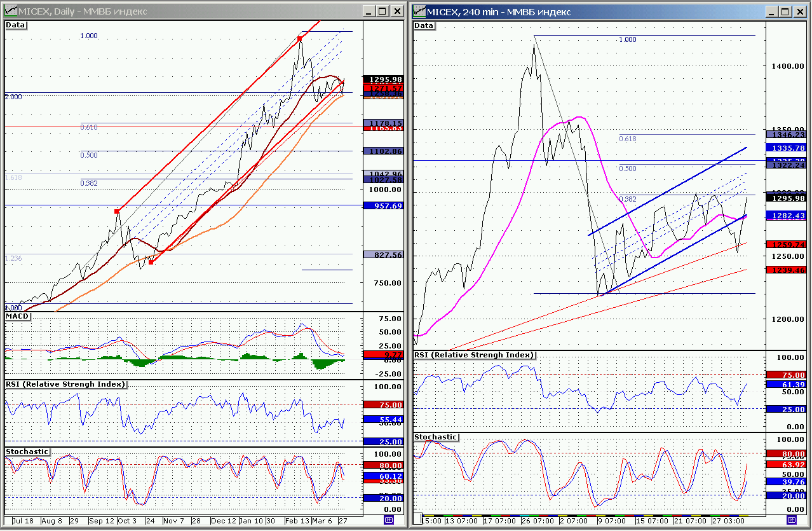Select the MACD panel label in the Daily chart
Viewport: 812px width, 531px height.
(x=18, y=316)
